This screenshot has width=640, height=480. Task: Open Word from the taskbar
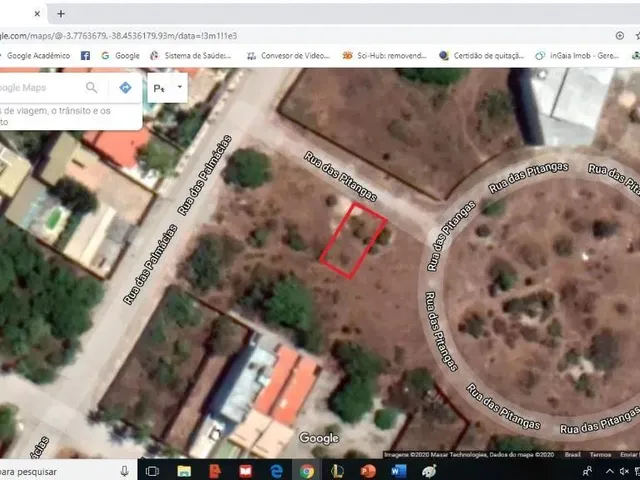click(x=398, y=471)
